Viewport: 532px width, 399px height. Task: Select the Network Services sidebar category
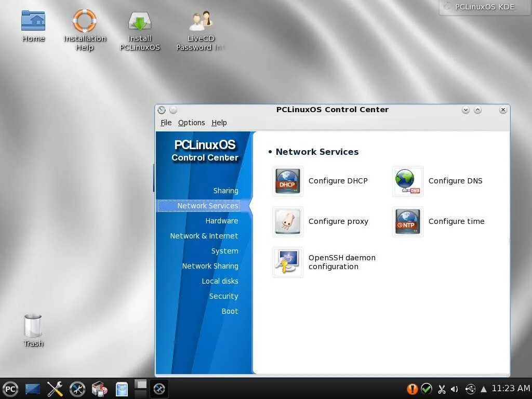tap(199, 206)
